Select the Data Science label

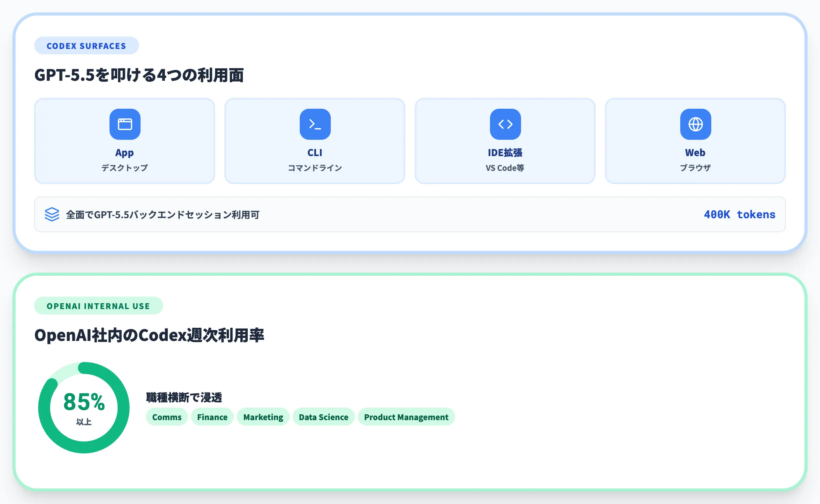(323, 417)
